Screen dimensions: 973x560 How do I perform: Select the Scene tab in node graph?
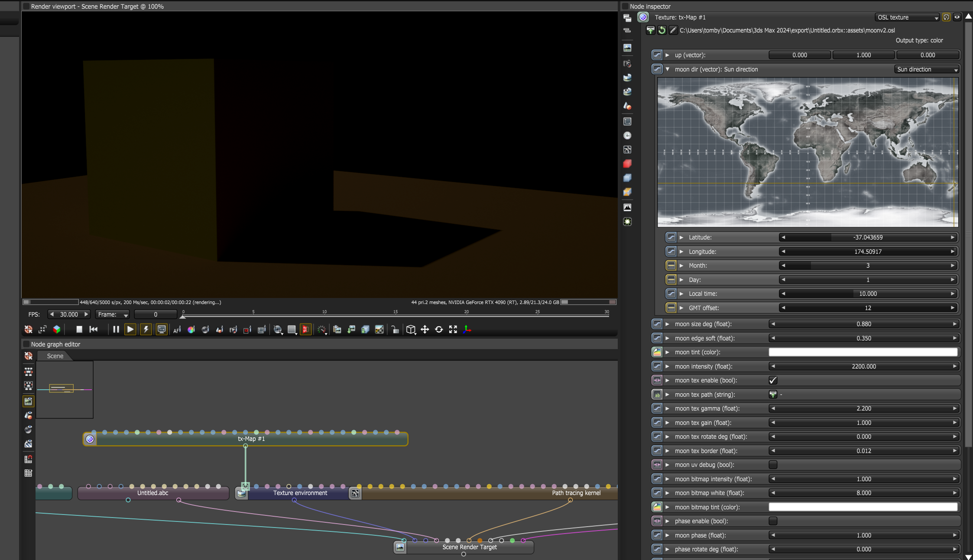55,356
